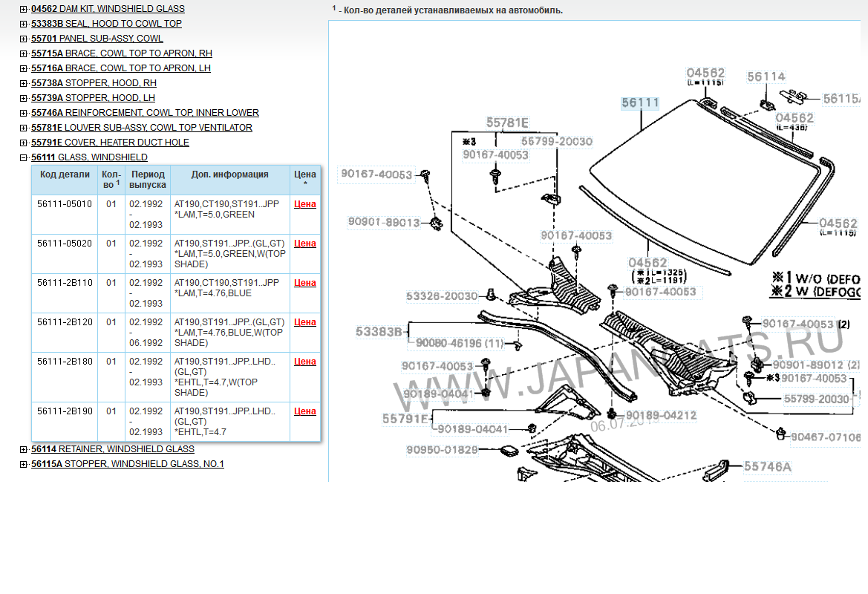Collapse the 56111 Glass Windshield node
868x594 pixels.
24,157
